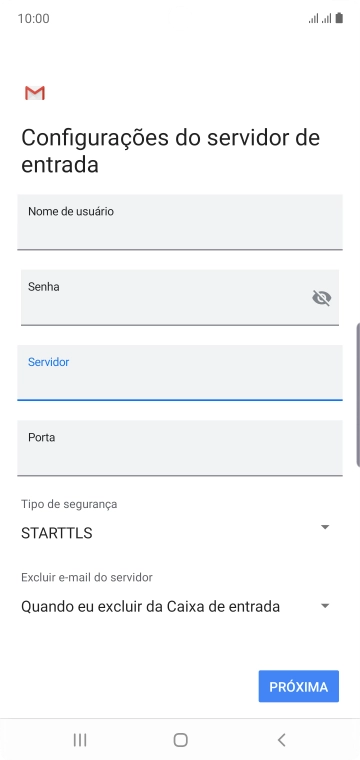
Task: Select the STARTTLS security option
Action: click(x=57, y=533)
